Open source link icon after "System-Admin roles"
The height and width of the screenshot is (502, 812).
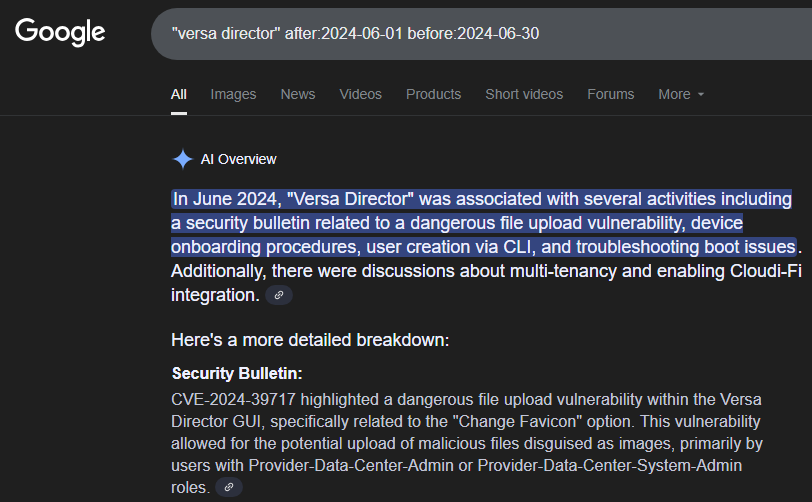tap(229, 488)
